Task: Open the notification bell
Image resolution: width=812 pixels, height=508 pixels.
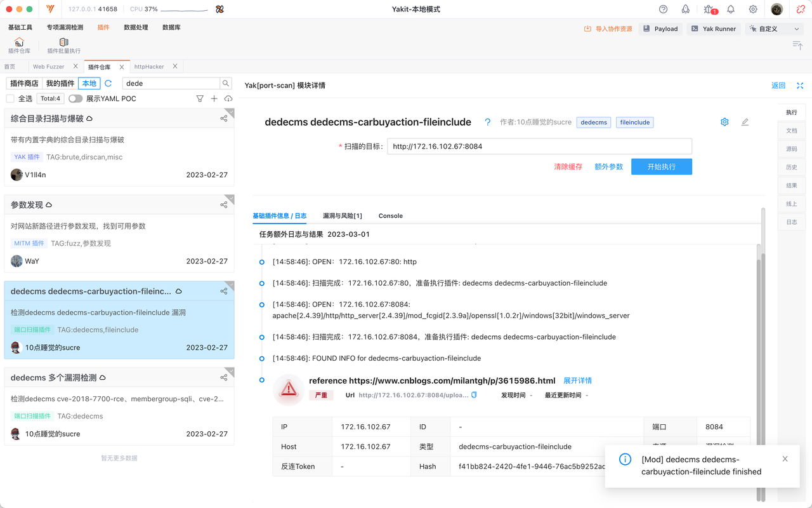Action: 731,10
